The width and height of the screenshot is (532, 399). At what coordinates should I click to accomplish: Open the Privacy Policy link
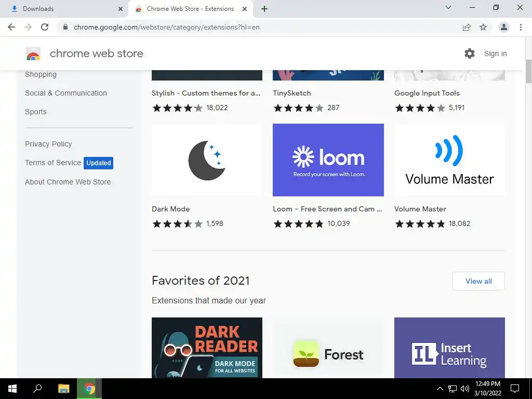(x=48, y=144)
